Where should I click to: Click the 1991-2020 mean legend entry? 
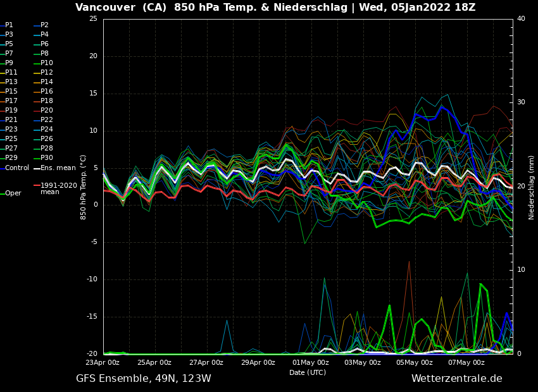pyautogui.click(x=58, y=188)
